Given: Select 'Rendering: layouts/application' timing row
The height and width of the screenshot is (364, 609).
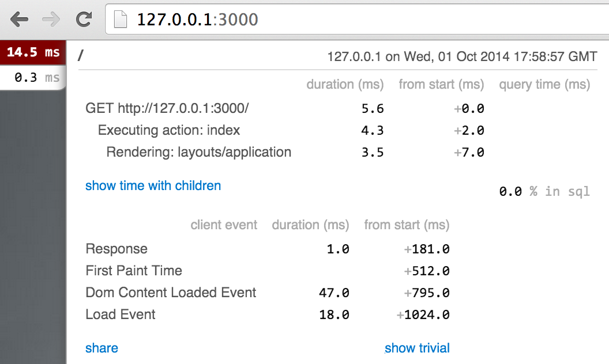Looking at the screenshot, I should click(x=198, y=152).
